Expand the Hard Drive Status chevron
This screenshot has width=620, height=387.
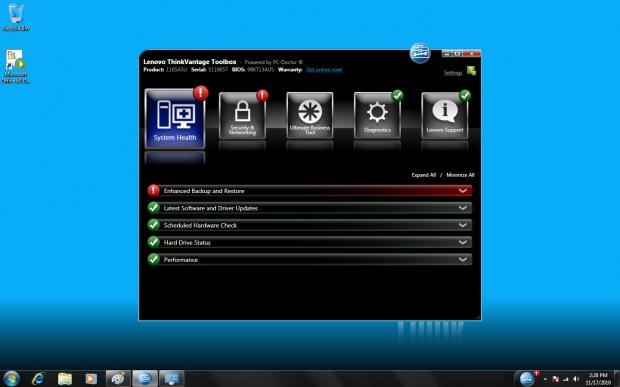click(x=463, y=242)
